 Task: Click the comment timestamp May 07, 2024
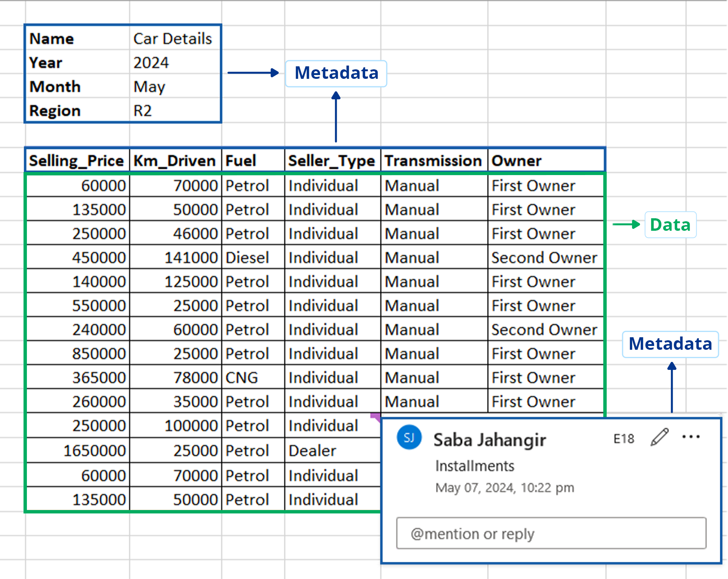(505, 488)
